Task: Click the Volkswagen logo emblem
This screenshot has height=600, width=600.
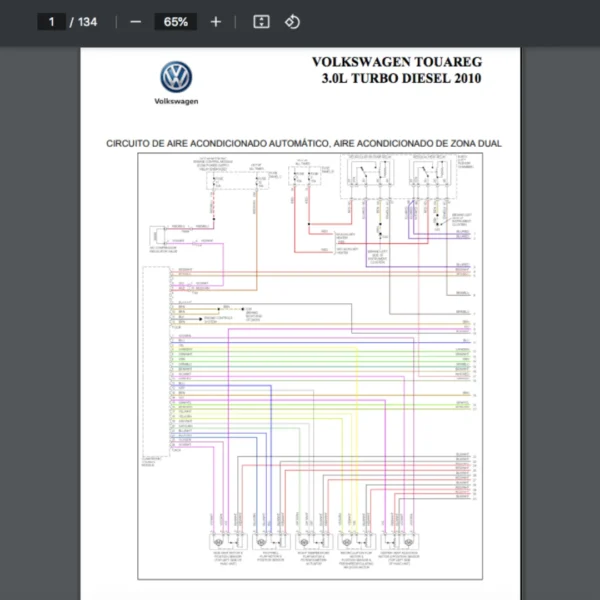Action: point(176,77)
